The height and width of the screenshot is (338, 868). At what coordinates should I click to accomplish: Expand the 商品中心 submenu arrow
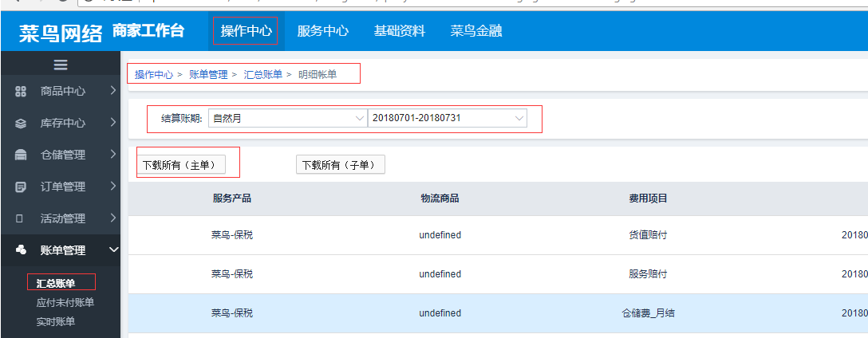tap(113, 91)
